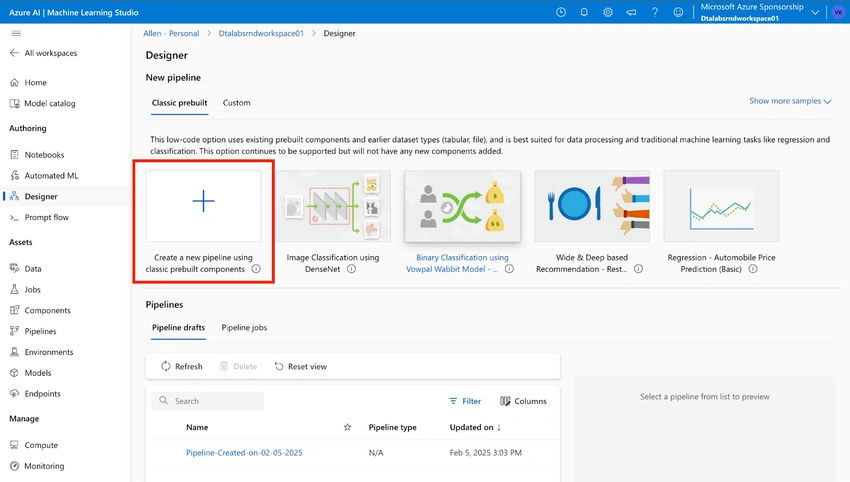Favorite star column header icon
Image resolution: width=850 pixels, height=482 pixels.
(347, 427)
